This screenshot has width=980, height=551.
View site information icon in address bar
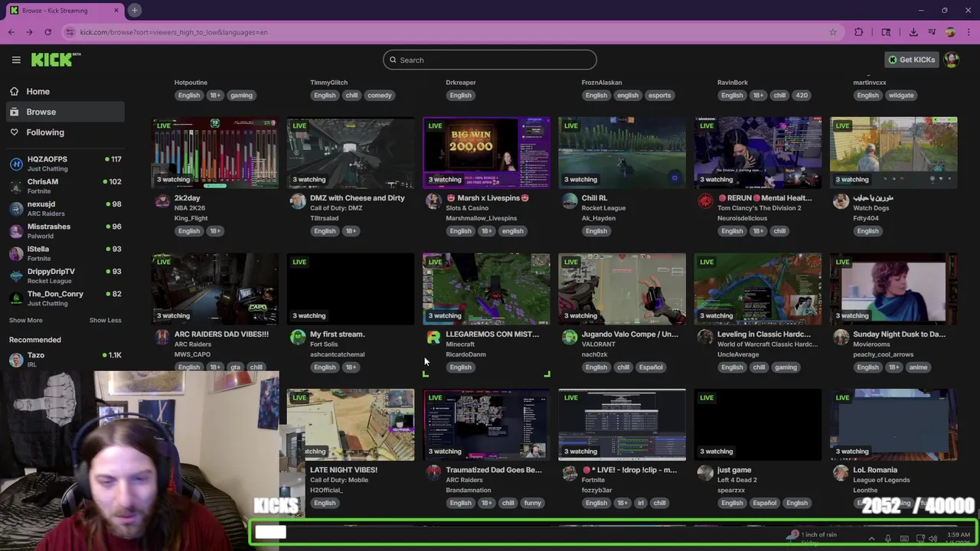pos(70,32)
